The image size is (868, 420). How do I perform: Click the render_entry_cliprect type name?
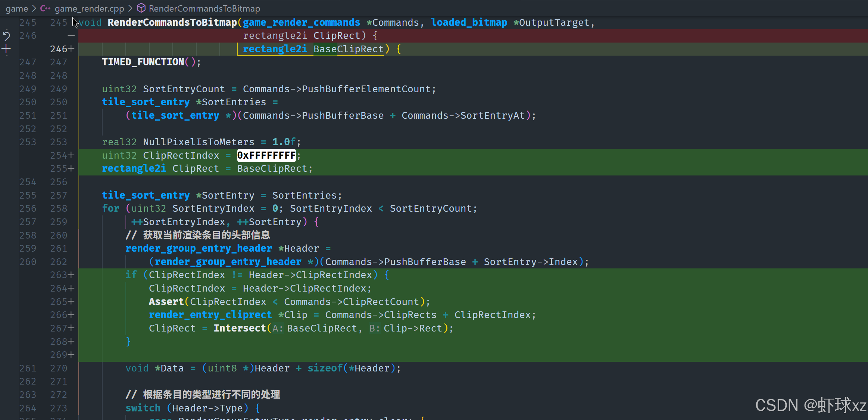pos(210,315)
